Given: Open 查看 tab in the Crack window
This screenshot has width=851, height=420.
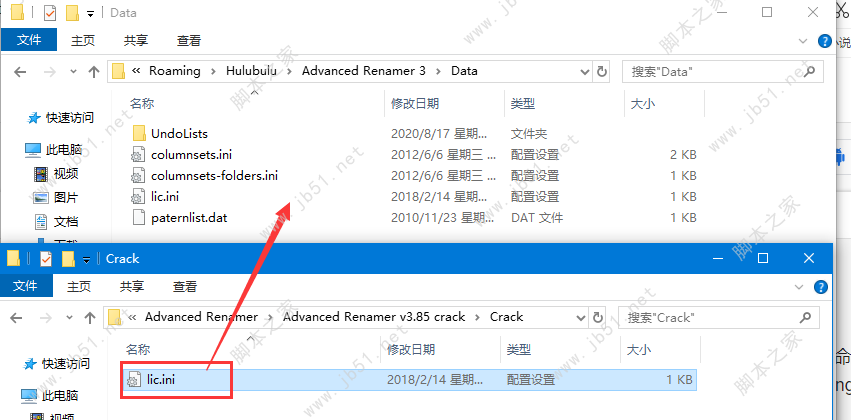Looking at the screenshot, I should [185, 287].
